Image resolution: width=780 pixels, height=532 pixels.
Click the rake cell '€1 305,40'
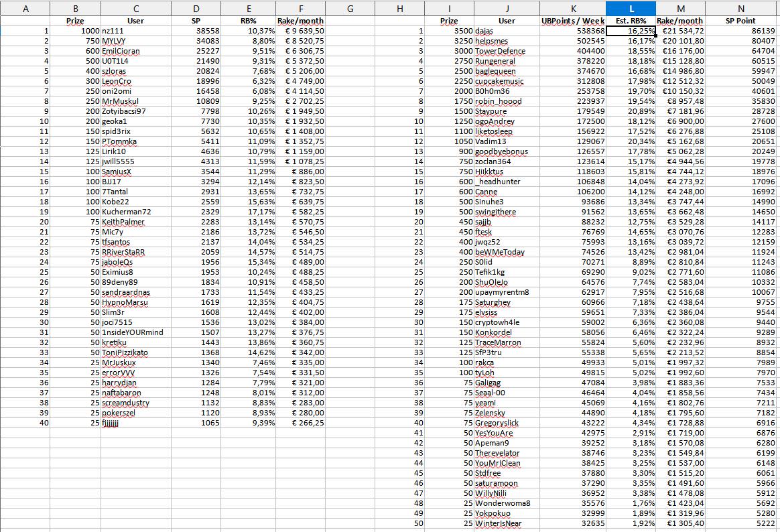pos(681,523)
